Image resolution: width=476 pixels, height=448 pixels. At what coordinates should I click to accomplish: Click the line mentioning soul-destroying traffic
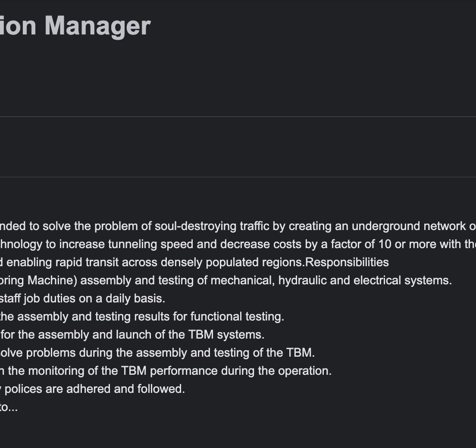tap(238, 226)
